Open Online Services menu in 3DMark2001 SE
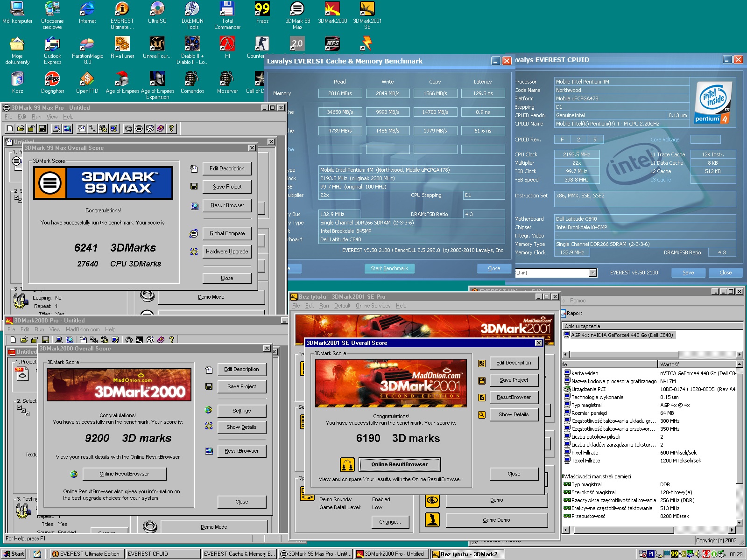747x560 pixels. coord(373,306)
